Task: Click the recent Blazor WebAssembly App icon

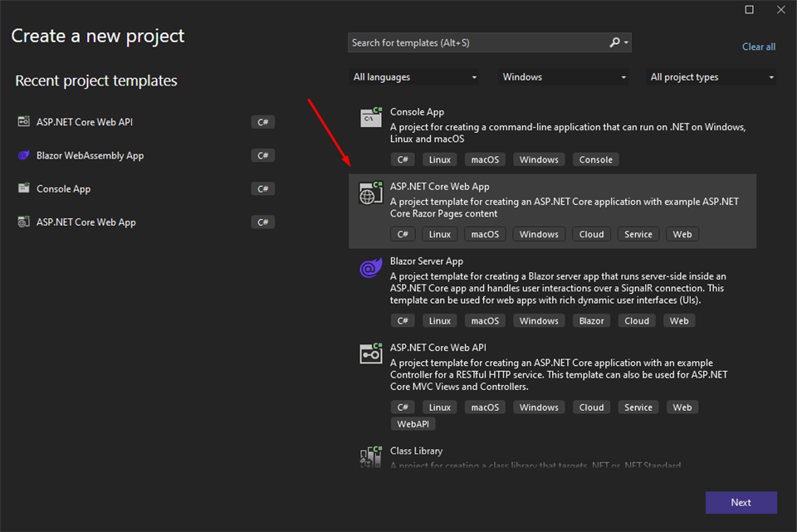Action: 23,155
